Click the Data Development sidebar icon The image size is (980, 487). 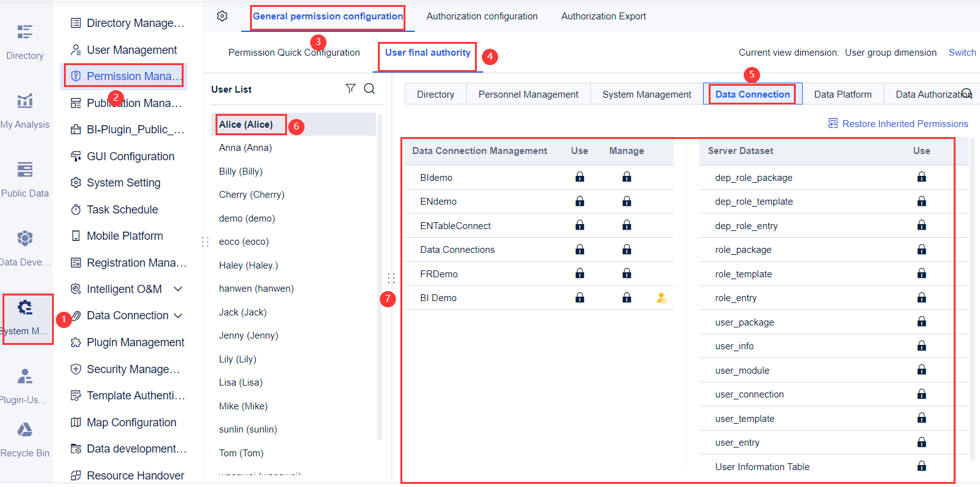(x=25, y=245)
